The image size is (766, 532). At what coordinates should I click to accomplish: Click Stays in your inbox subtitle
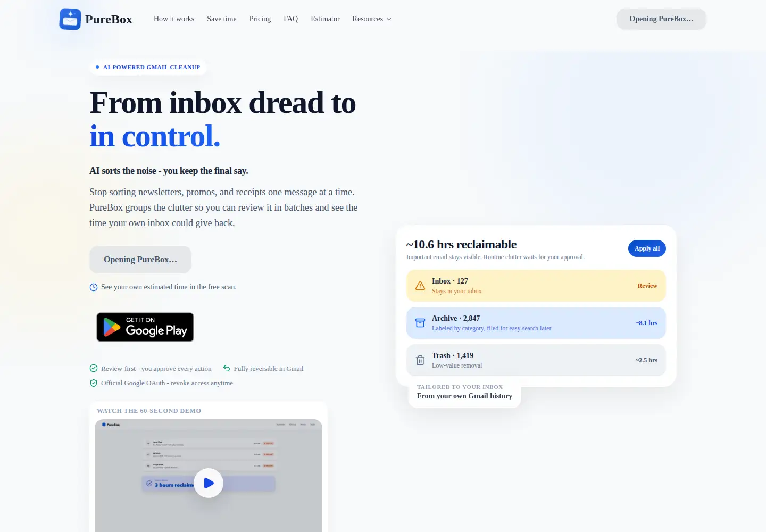point(457,291)
